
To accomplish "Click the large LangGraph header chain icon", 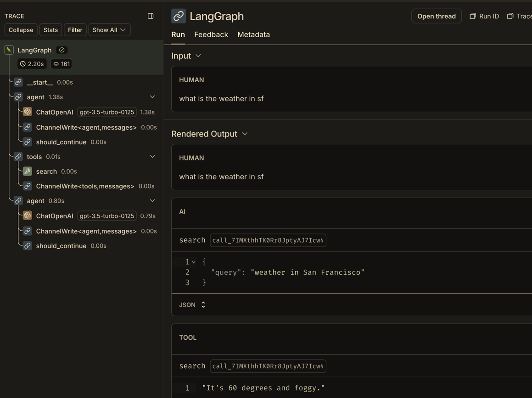I will tap(179, 16).
